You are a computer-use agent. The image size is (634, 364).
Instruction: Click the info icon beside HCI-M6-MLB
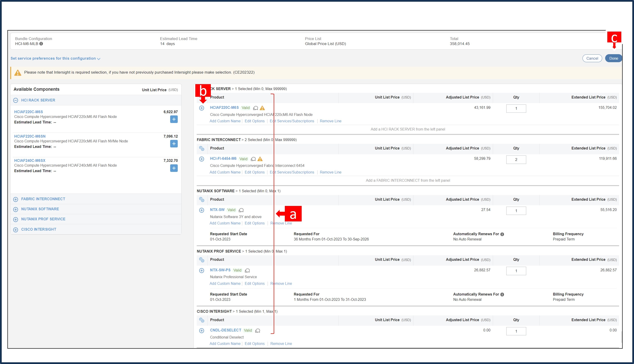(x=41, y=43)
